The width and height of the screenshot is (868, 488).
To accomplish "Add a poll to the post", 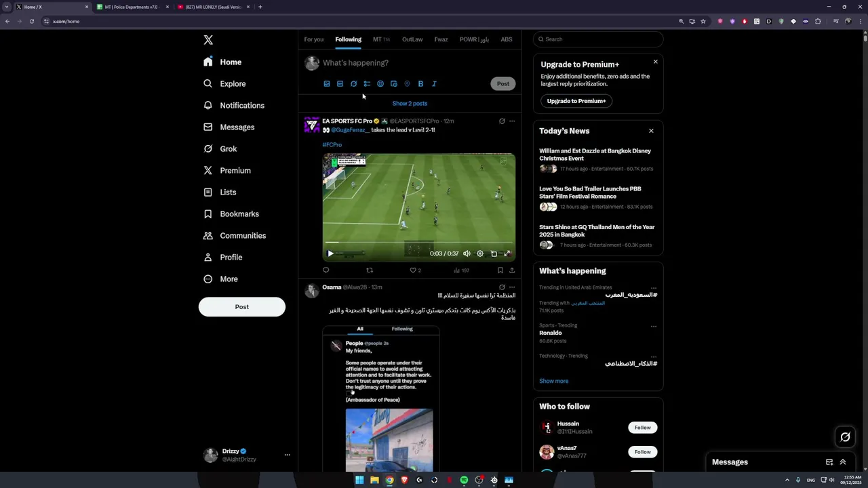I will pyautogui.click(x=367, y=84).
